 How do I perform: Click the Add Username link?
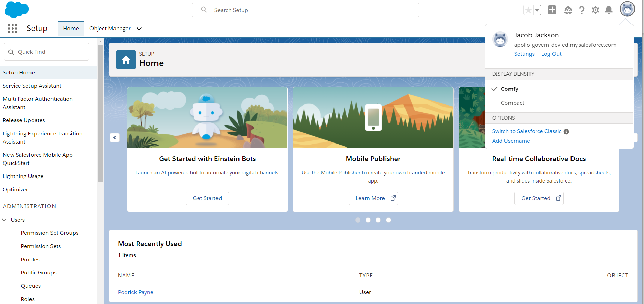pos(511,141)
